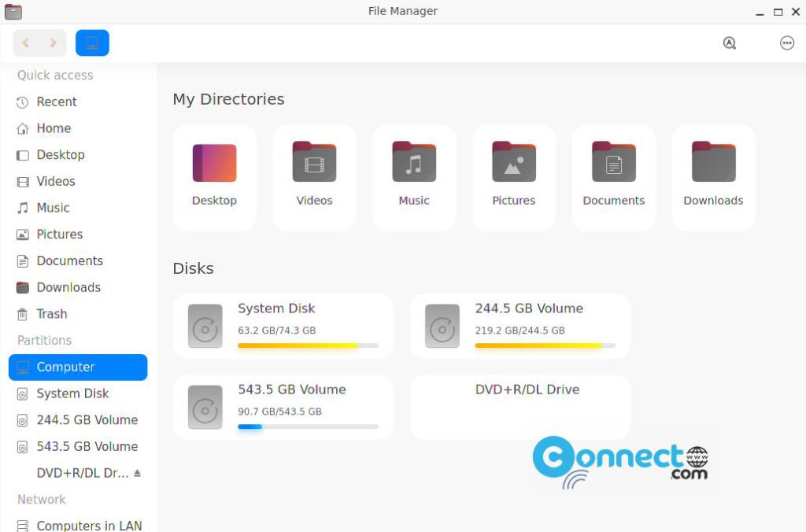Viewport: 806px width, 532px height.
Task: Open Computers in LAN under Network
Action: (x=89, y=525)
